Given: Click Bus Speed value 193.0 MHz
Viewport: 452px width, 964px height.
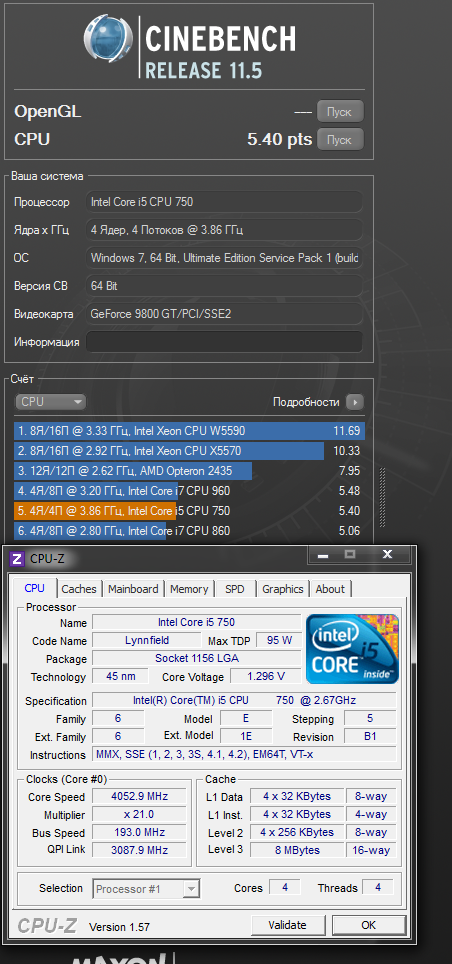Looking at the screenshot, I should (x=139, y=833).
